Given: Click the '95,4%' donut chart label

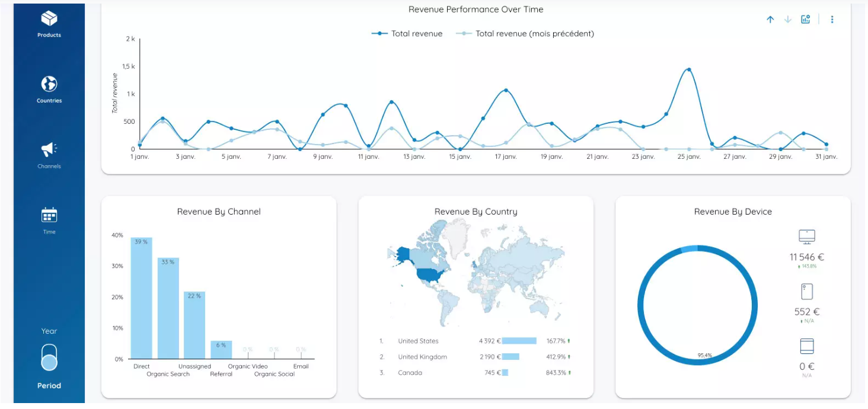Looking at the screenshot, I should (x=704, y=356).
